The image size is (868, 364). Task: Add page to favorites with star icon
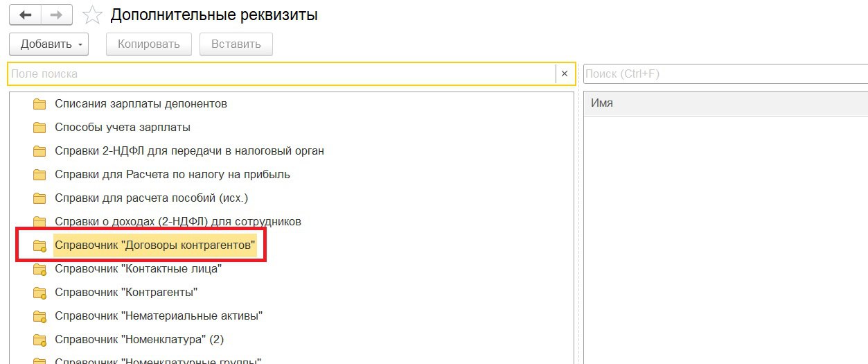[x=91, y=15]
